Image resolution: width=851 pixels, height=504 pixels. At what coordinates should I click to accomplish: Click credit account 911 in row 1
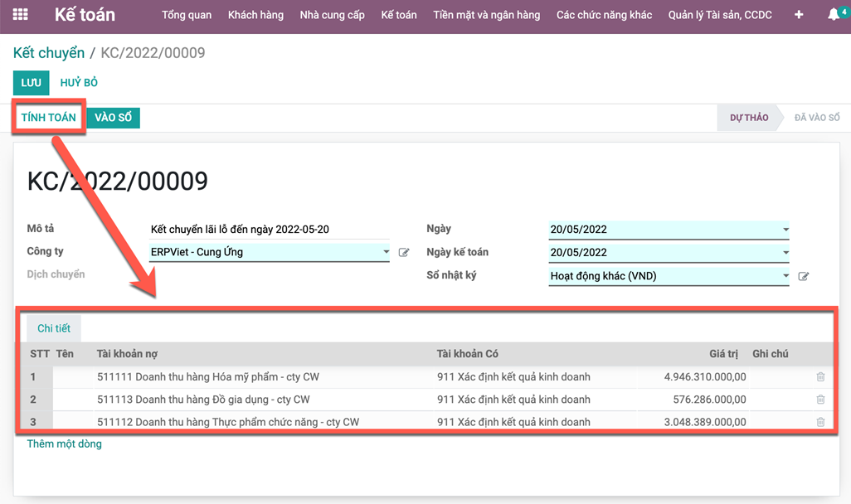coord(513,376)
